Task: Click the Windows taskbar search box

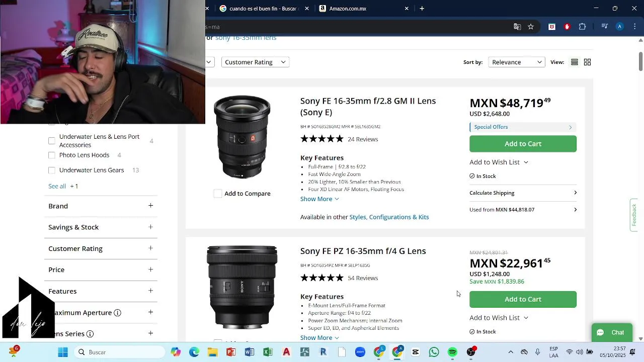Action: pos(121,352)
